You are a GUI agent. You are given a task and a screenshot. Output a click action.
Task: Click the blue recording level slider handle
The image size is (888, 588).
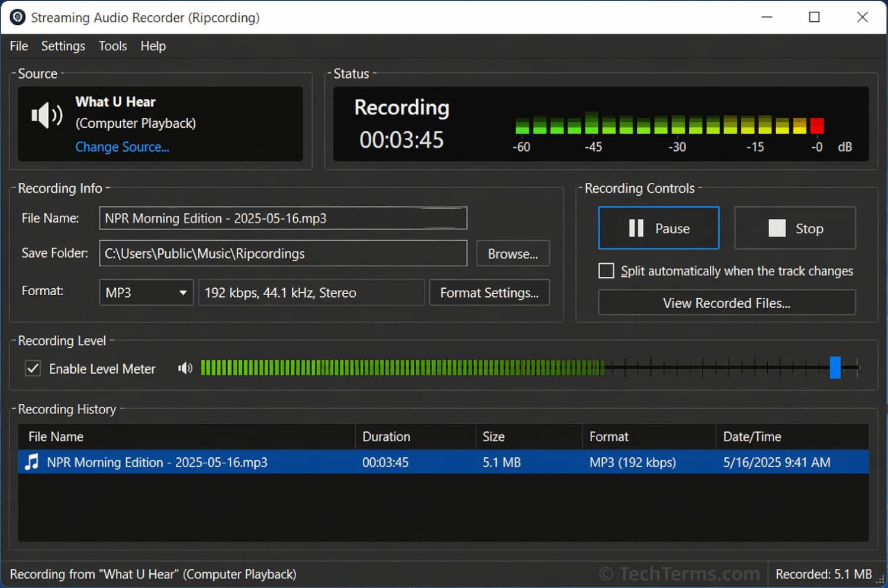(x=835, y=367)
